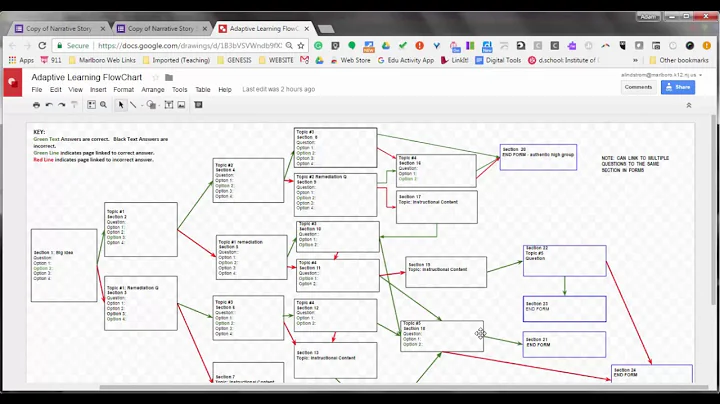Viewport: 720px width, 404px height.
Task: Hide the menus with double-chevron icon
Action: 689,105
